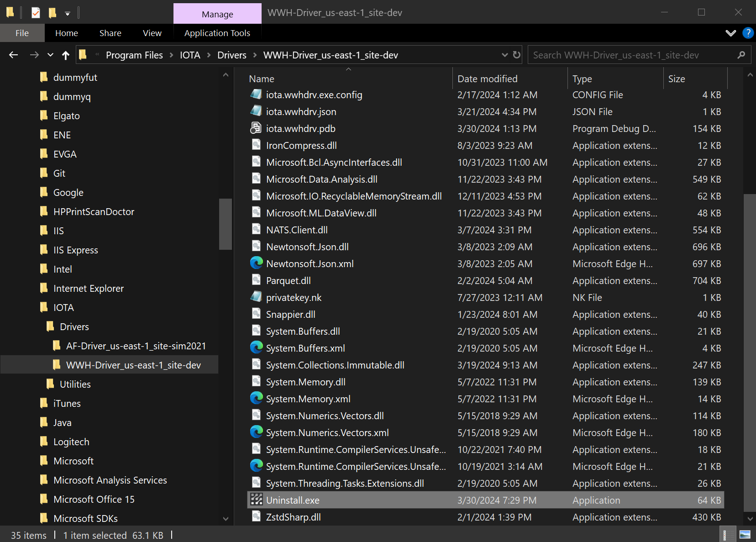The height and width of the screenshot is (542, 756).
Task: Select the privatekey.nk file icon
Action: pos(256,297)
